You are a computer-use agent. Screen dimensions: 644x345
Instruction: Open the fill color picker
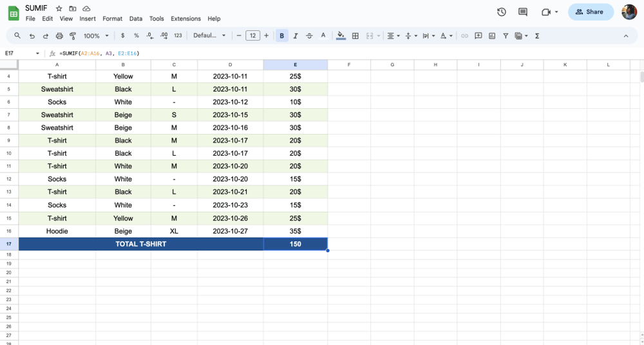[341, 36]
